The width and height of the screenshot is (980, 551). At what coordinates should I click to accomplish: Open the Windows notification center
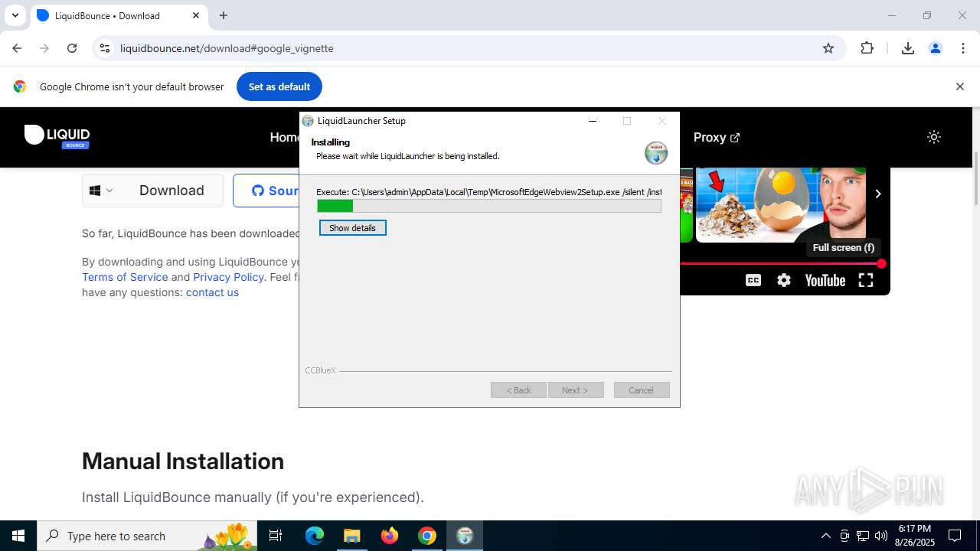pos(955,536)
